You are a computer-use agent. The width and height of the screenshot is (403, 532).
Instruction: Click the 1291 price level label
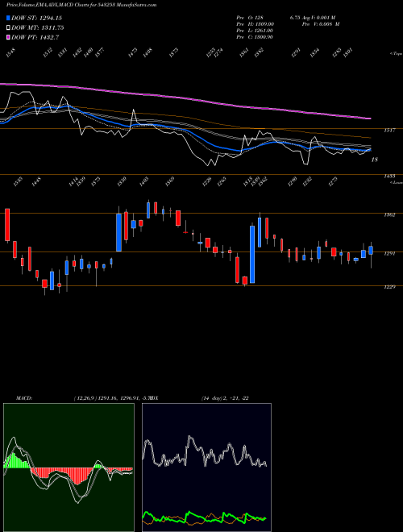(390, 253)
